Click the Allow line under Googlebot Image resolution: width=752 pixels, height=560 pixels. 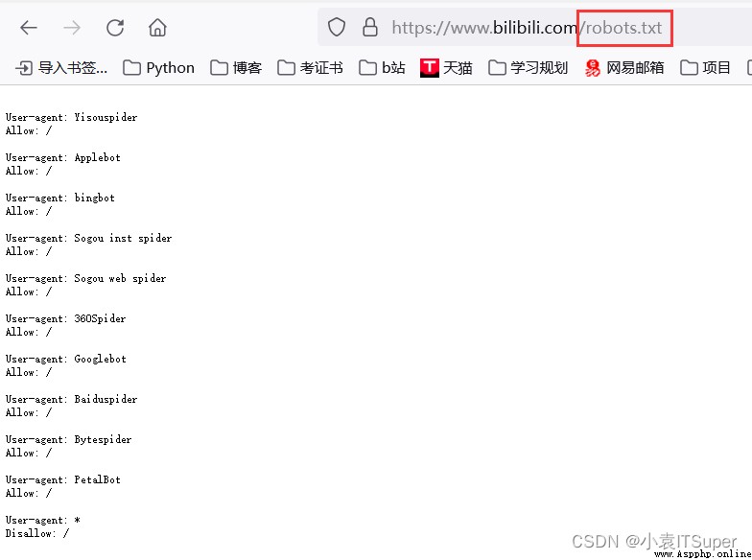click(29, 372)
